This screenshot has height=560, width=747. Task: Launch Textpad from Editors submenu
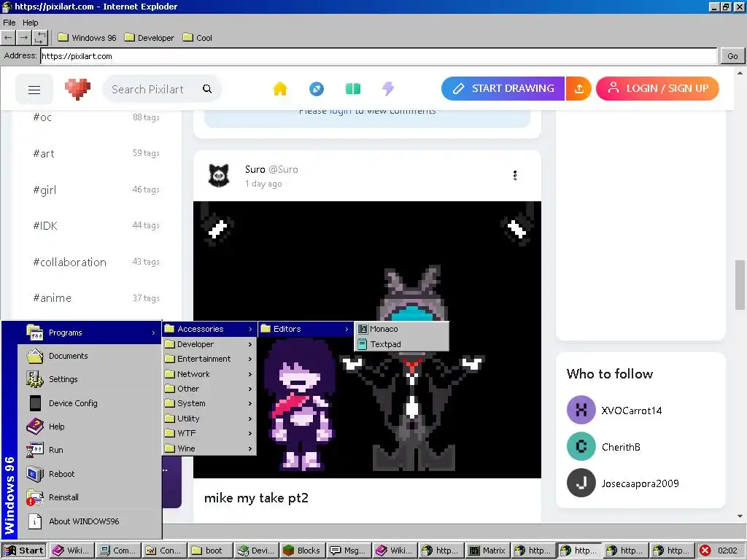pyautogui.click(x=401, y=344)
